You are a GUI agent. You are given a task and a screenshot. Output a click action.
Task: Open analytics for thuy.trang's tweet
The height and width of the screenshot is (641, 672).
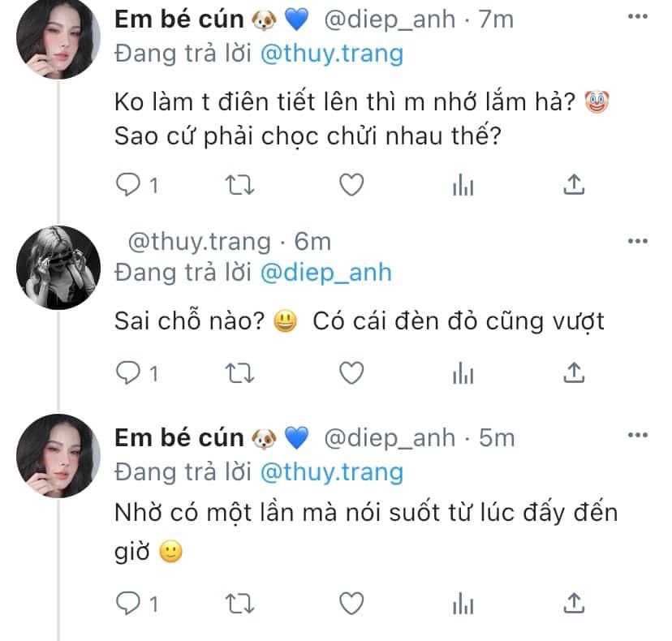462,372
